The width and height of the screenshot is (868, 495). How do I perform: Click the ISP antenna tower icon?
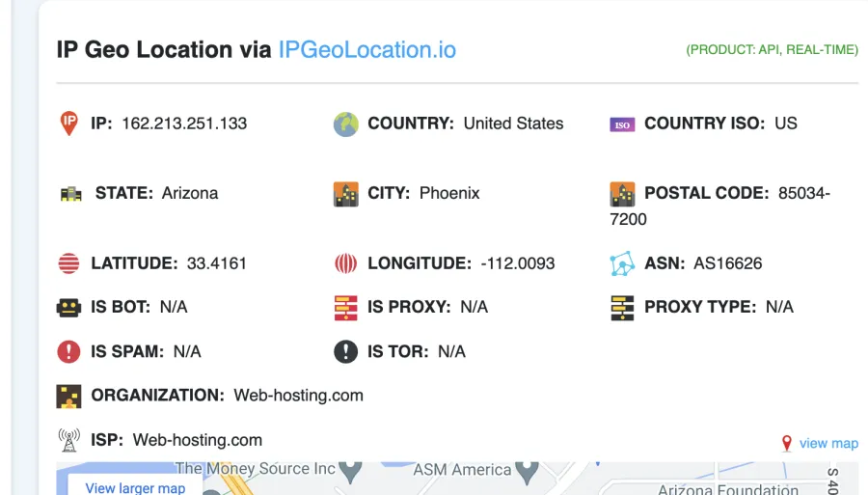click(69, 440)
